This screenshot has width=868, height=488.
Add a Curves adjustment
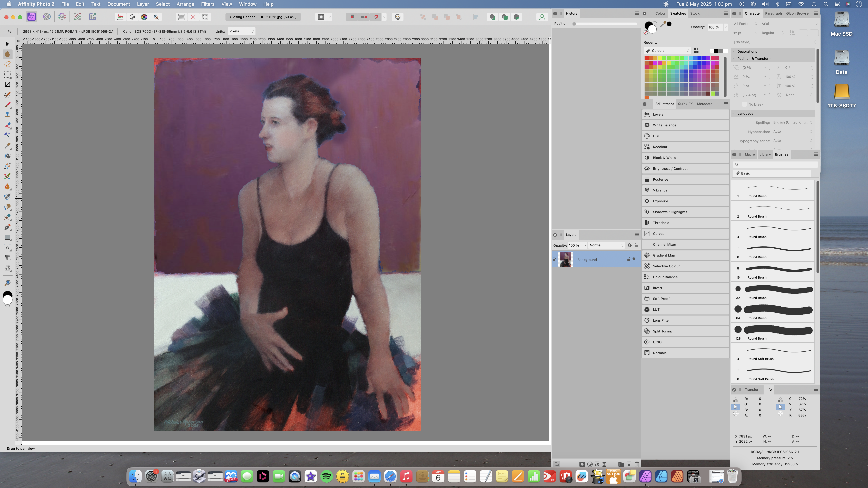coord(685,234)
